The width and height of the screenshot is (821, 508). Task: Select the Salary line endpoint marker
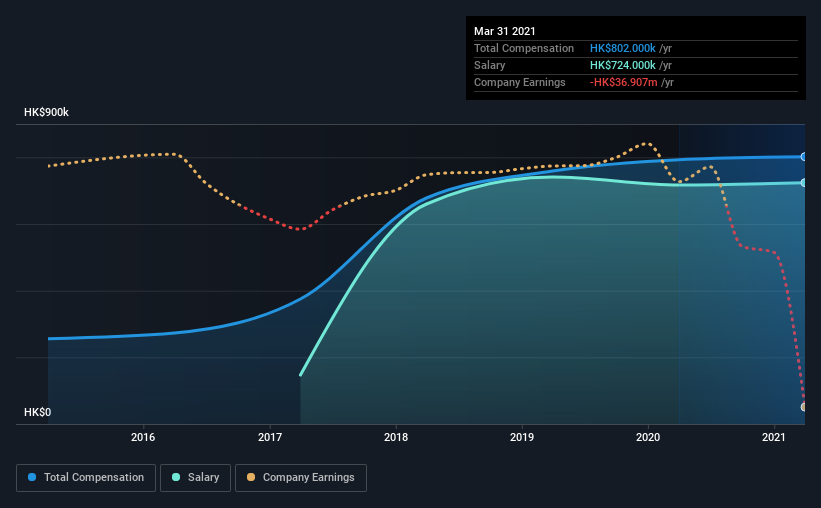pos(803,183)
